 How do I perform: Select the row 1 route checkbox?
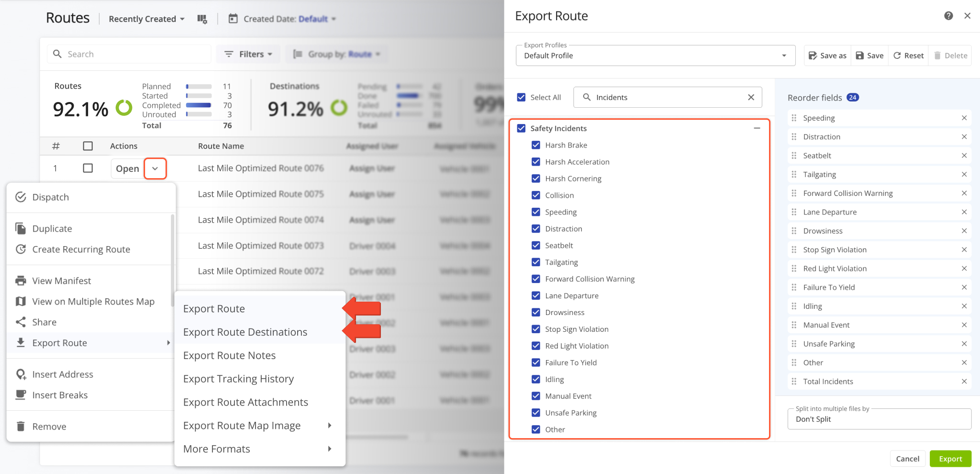click(x=88, y=168)
